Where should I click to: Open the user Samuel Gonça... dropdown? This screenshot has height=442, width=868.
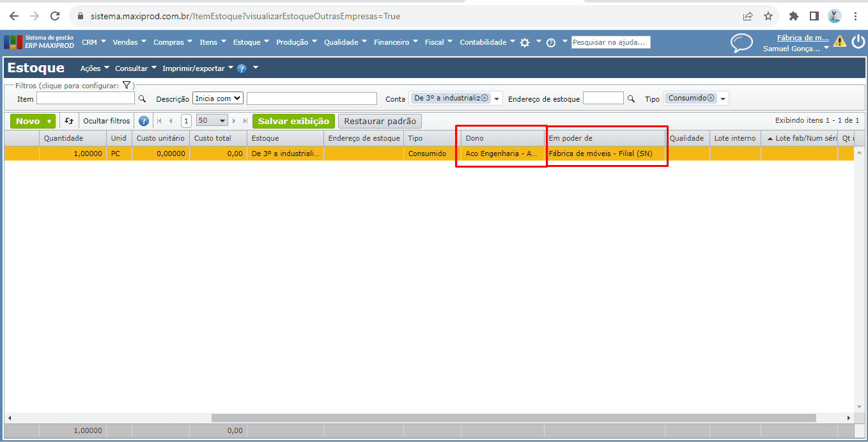coord(796,48)
